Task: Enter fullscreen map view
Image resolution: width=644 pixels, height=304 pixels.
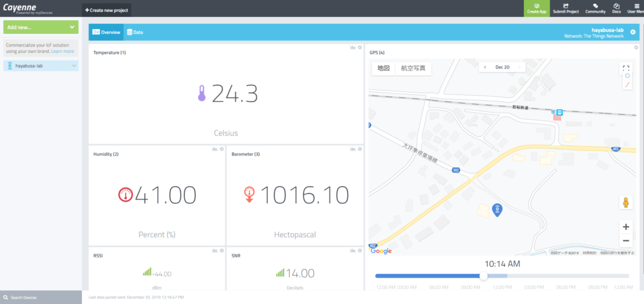Action: 626,67
